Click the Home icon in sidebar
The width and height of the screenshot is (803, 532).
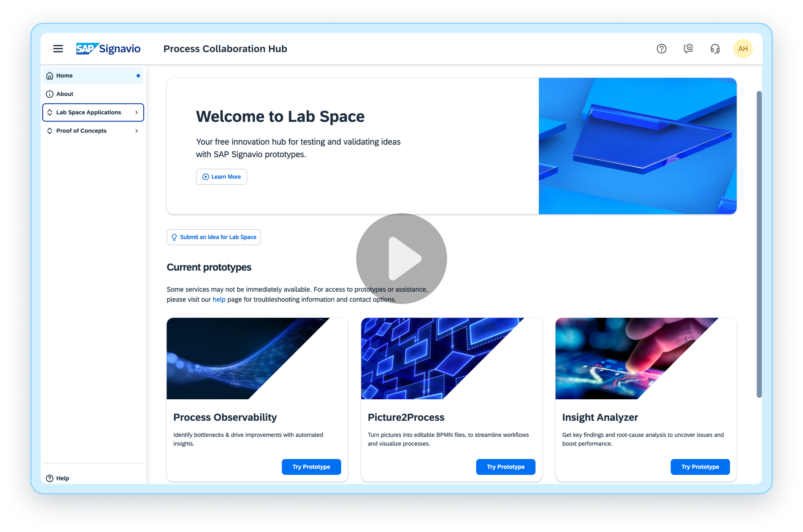(x=50, y=76)
